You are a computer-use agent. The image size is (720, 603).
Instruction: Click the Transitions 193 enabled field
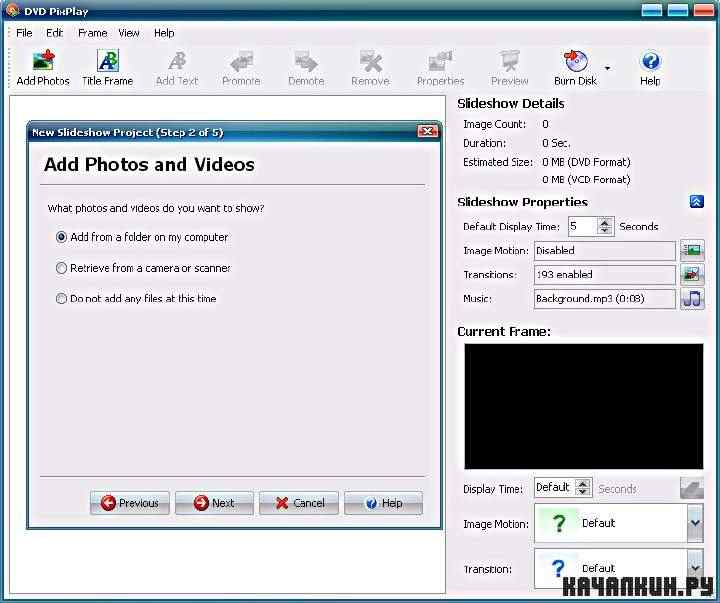[605, 275]
